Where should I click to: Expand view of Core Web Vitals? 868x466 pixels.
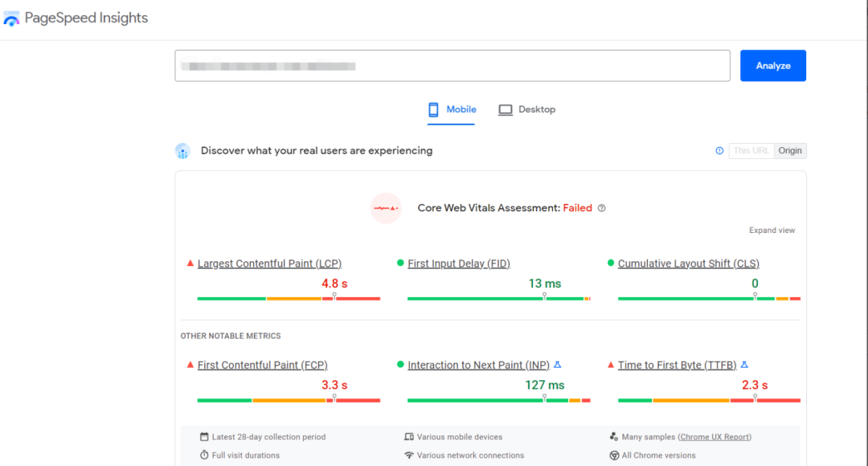tap(772, 231)
